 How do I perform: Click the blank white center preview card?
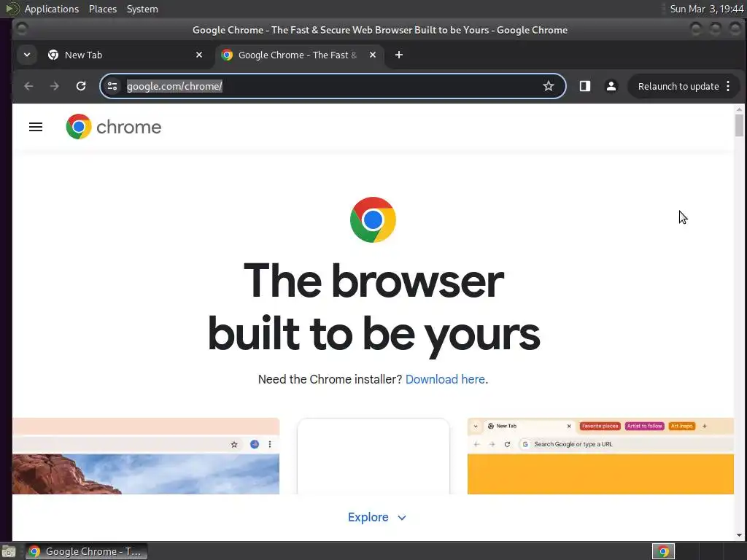tap(373, 456)
